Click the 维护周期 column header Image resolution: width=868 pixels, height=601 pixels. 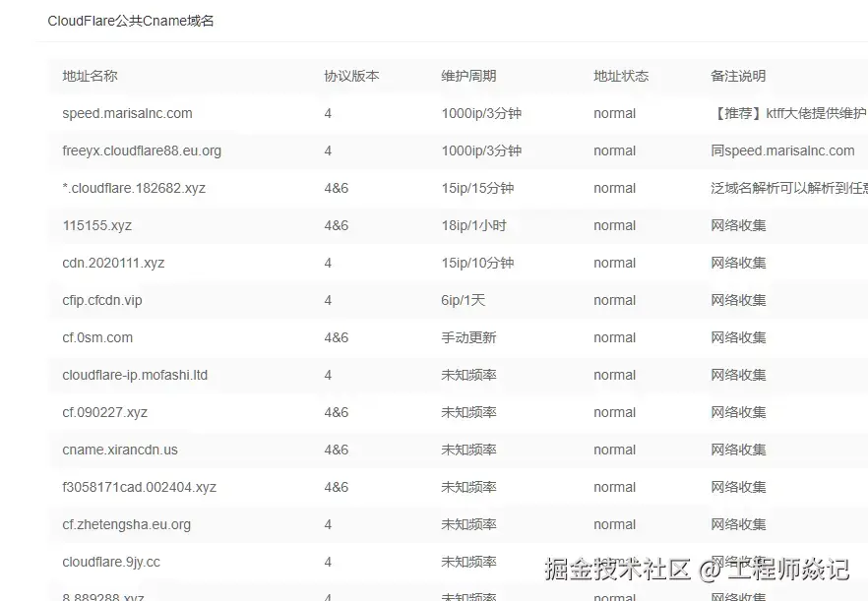point(468,76)
